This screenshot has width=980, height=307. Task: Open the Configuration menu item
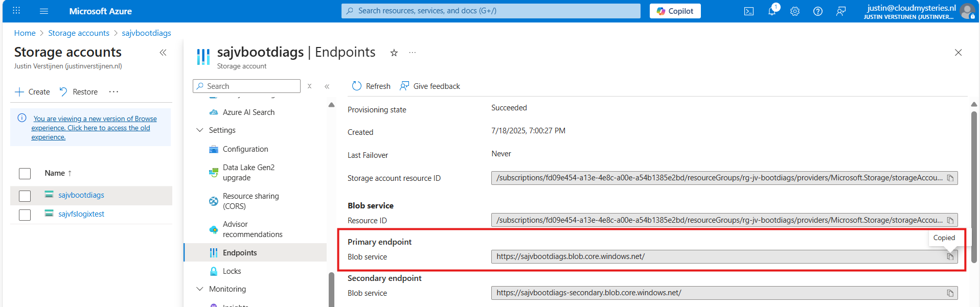click(x=245, y=149)
